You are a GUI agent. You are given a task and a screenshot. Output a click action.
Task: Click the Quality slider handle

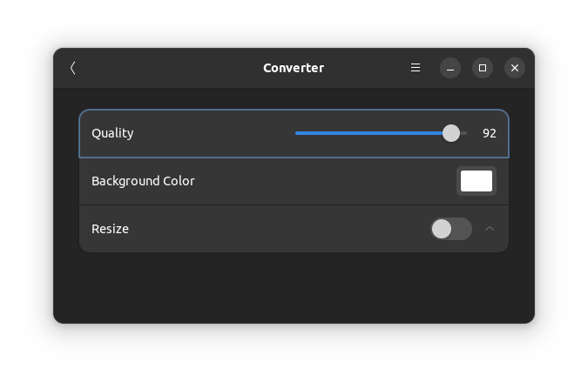pyautogui.click(x=450, y=133)
